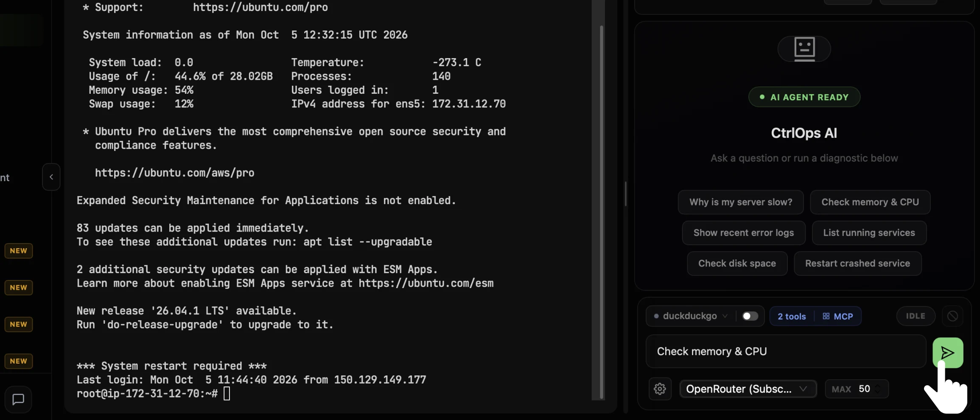The height and width of the screenshot is (420, 980).
Task: Click the CtrlOps AI robot avatar
Action: pyautogui.click(x=804, y=48)
